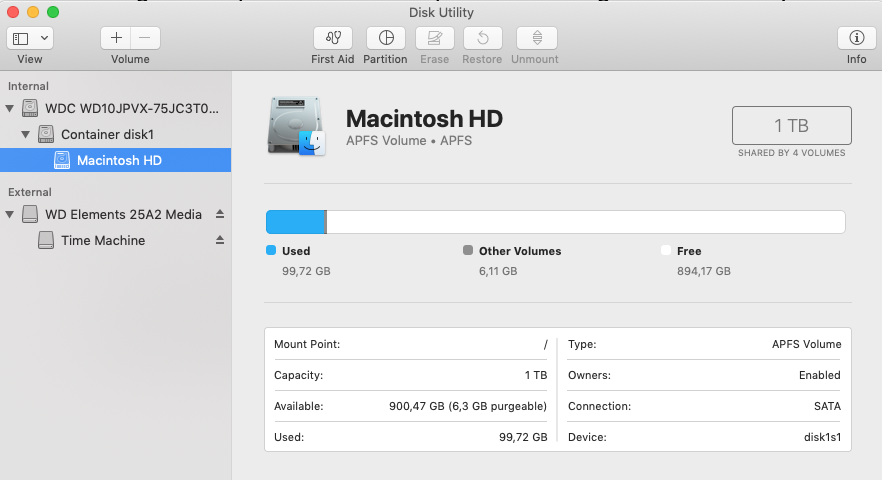This screenshot has height=480, width=882.
Task: Click the 'SATA' connection value
Action: [x=827, y=406]
